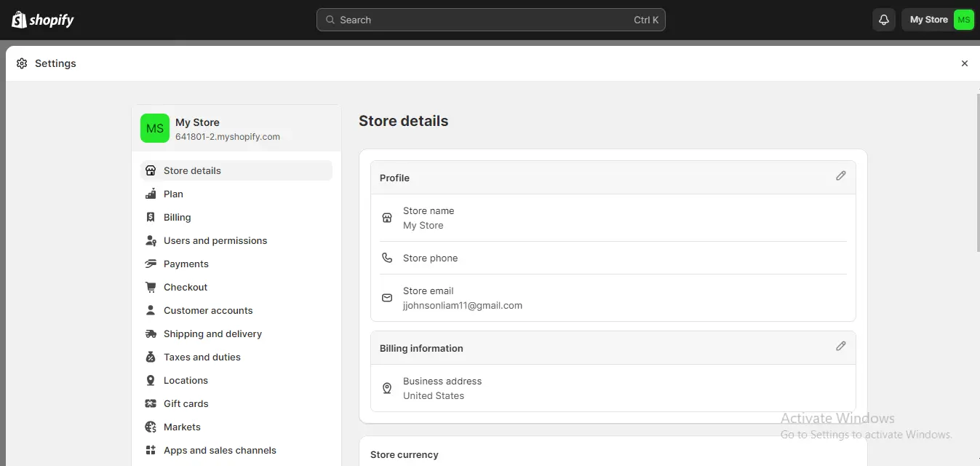
Task: Select Store details in sidebar
Action: 236,170
